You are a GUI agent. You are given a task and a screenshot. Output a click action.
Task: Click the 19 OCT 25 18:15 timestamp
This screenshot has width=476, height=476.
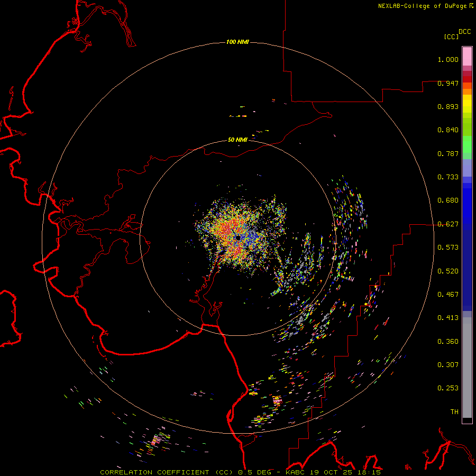346,472
